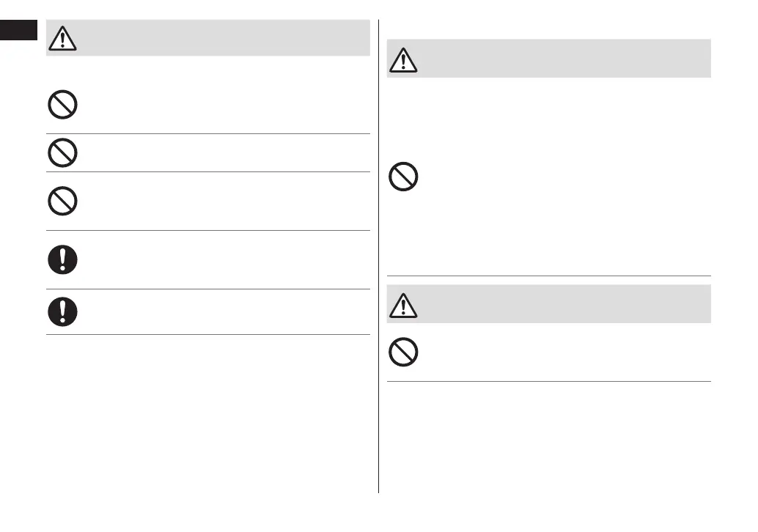The height and width of the screenshot is (532, 758).
Task: Select the third prohibition icon in left column
Action: [63, 201]
